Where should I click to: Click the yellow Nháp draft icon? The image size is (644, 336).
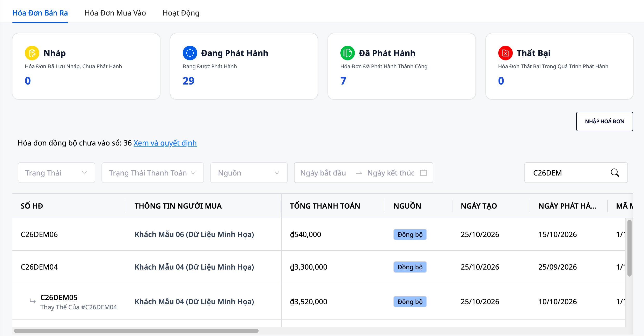[x=32, y=53]
